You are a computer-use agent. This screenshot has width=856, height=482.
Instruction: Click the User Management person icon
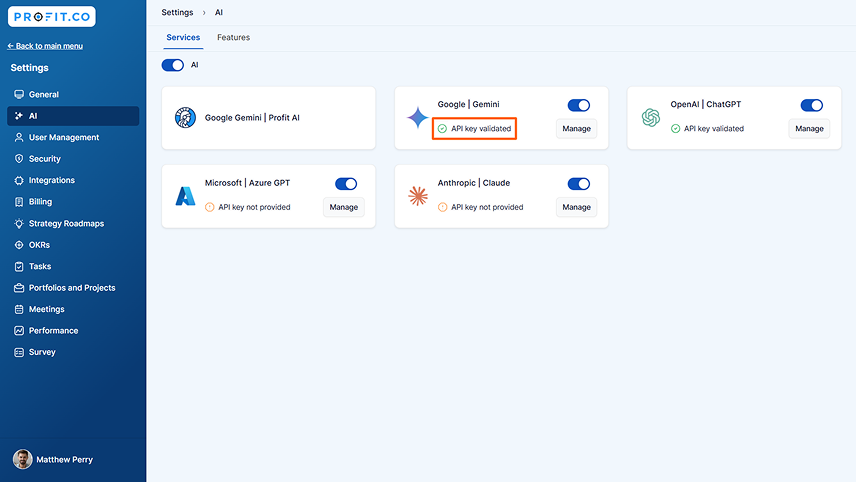point(19,138)
